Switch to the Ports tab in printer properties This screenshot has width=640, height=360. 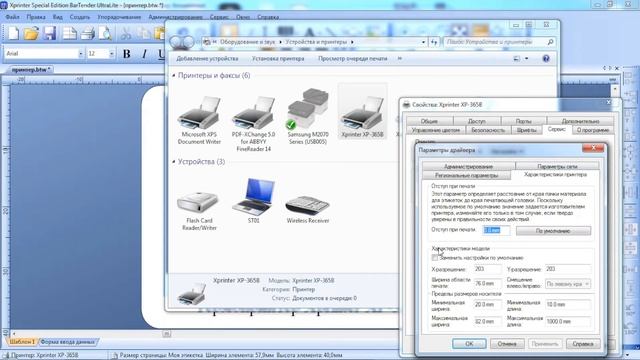tap(523, 121)
